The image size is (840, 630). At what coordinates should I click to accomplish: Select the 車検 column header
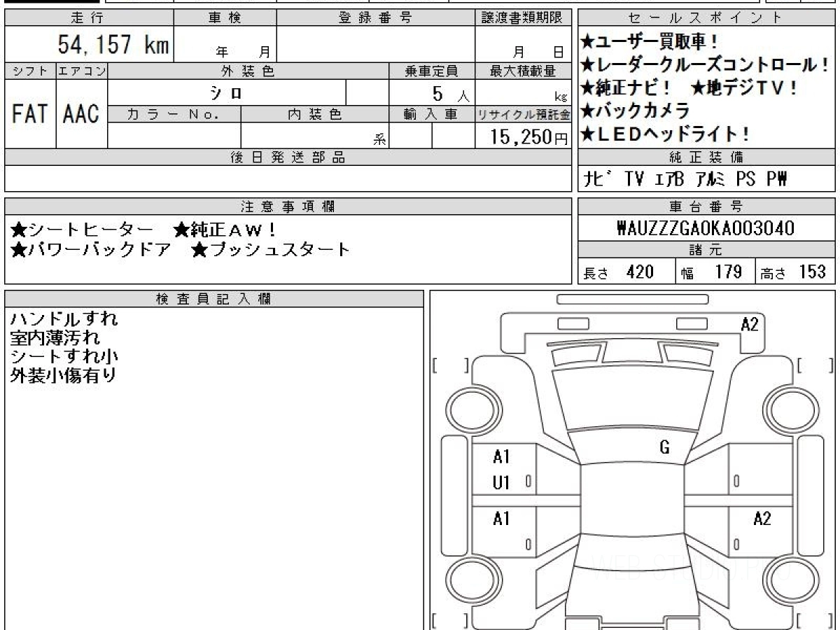point(225,18)
